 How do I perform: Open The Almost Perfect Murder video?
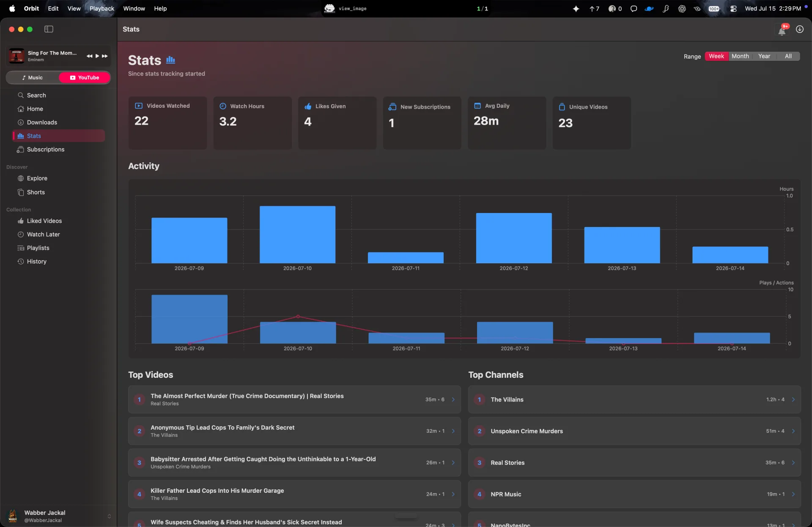point(294,399)
